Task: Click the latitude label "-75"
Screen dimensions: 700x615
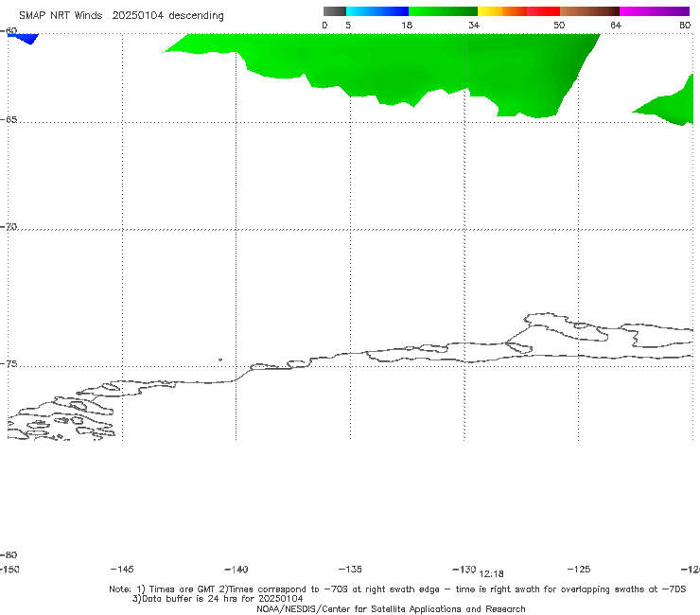Action: (x=9, y=364)
